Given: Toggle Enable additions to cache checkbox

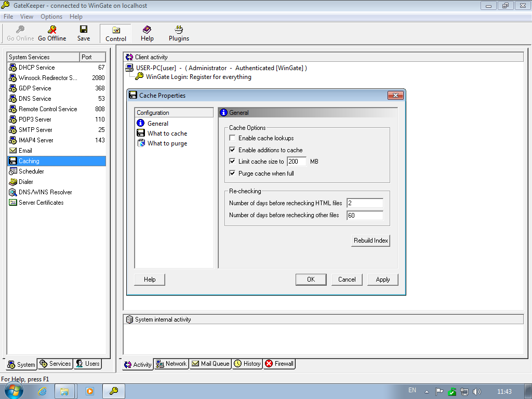Looking at the screenshot, I should click(232, 150).
